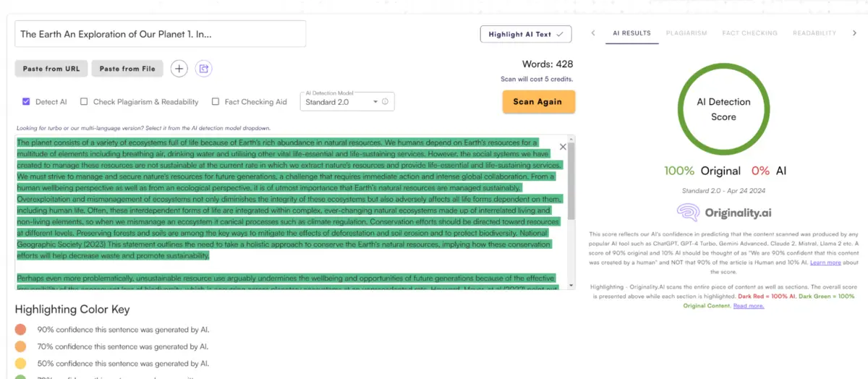Toggle the Detect AI checkbox
Image resolution: width=868 pixels, height=379 pixels.
26,102
